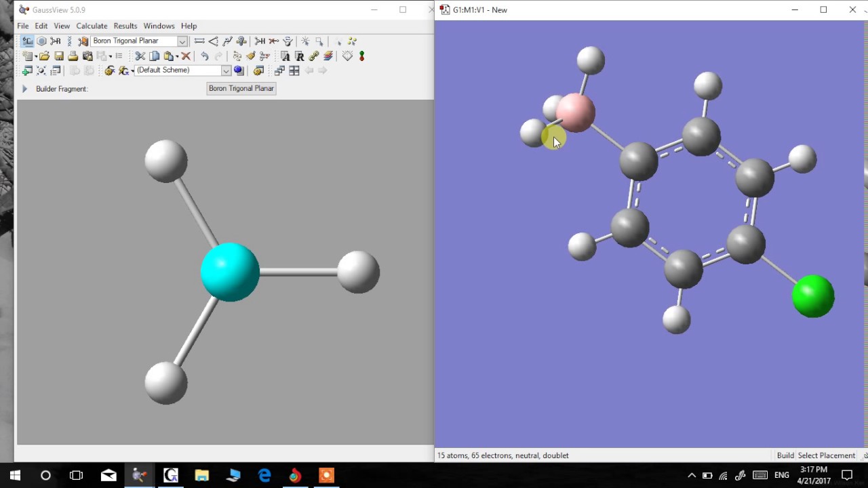Open the Calculate menu
This screenshot has width=868, height=488.
click(92, 26)
